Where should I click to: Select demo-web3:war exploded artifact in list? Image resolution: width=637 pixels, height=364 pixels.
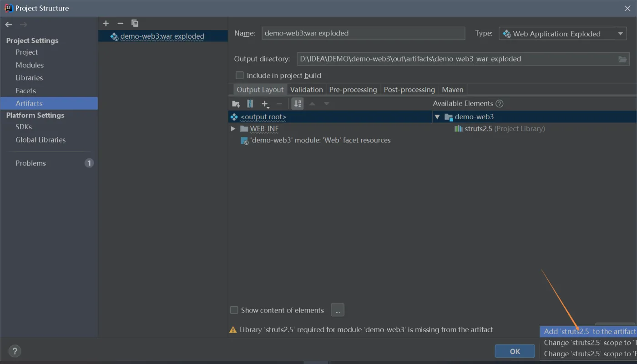tap(163, 36)
